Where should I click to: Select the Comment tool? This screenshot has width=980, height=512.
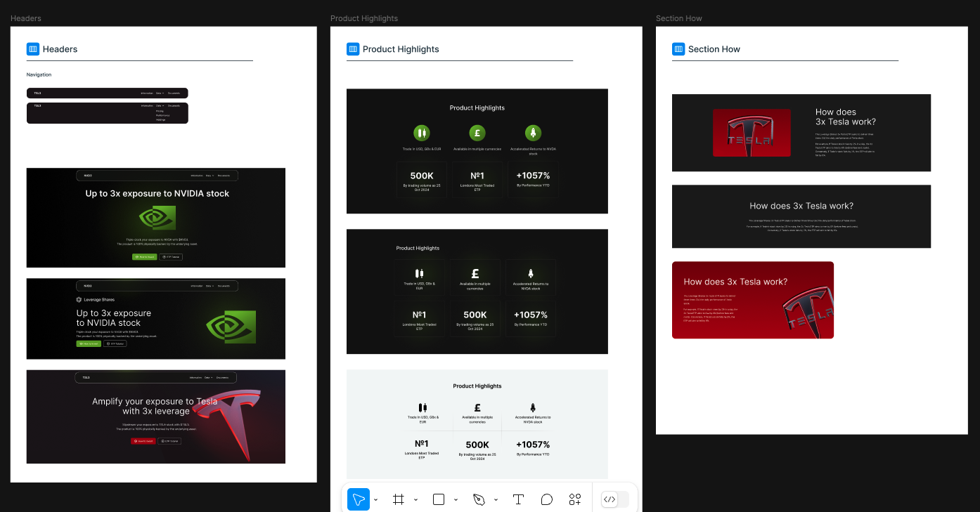pos(546,499)
